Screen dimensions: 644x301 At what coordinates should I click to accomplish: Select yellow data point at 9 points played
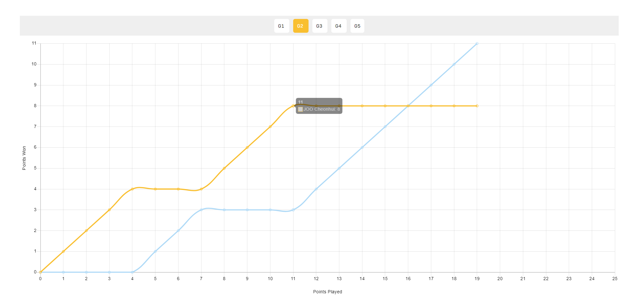tap(247, 148)
